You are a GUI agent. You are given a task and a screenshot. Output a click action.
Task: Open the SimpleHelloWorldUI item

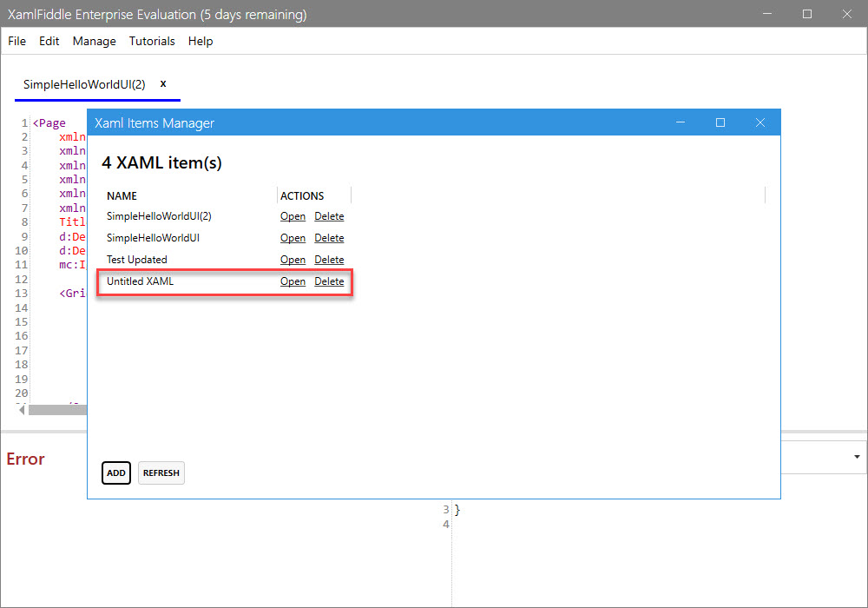click(x=293, y=238)
